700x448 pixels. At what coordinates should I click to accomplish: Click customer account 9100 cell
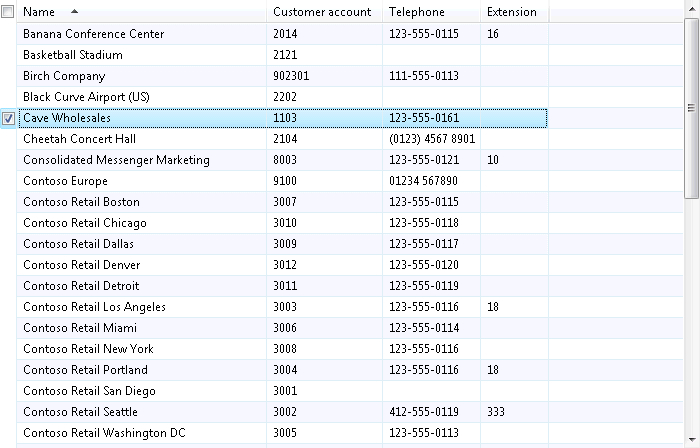tap(325, 181)
